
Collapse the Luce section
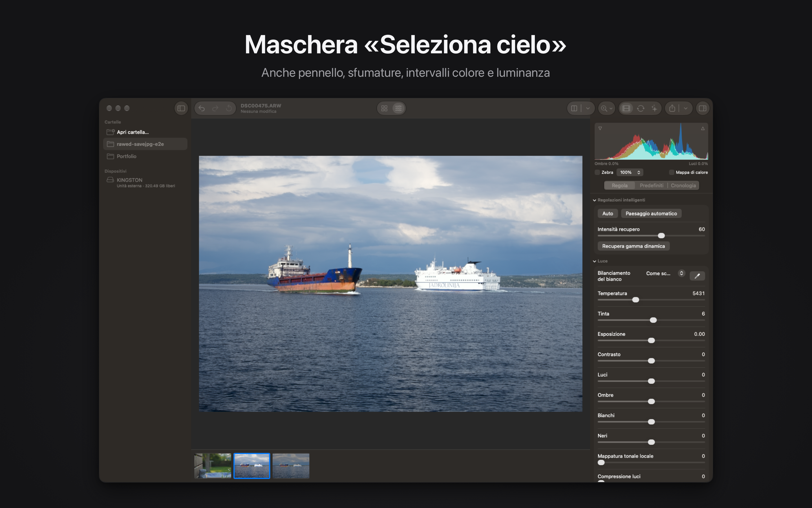pyautogui.click(x=595, y=261)
